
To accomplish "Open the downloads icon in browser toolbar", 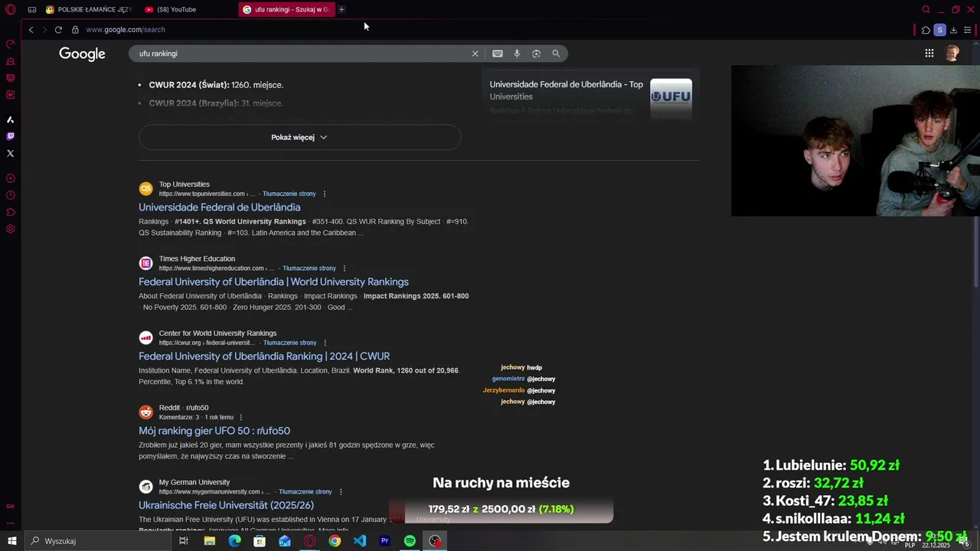I will click(x=953, y=30).
